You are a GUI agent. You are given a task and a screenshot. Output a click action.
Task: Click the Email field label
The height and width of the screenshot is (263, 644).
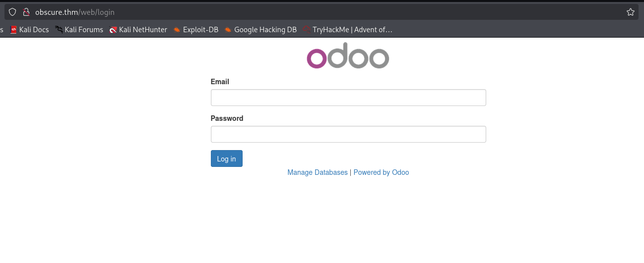click(x=220, y=82)
